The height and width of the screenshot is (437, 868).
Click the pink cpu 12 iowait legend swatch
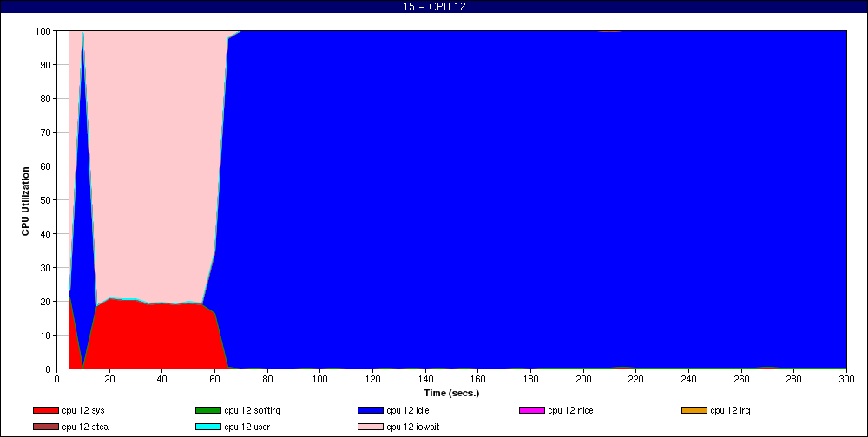[x=371, y=427]
